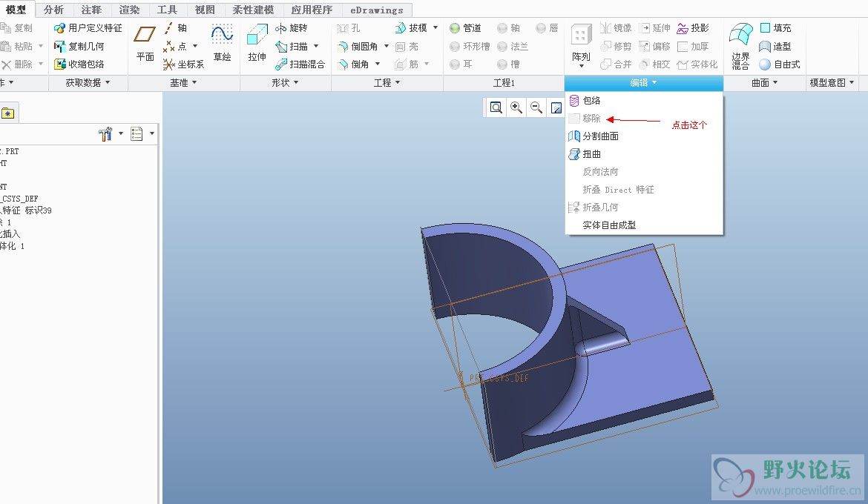This screenshot has height=504, width=868.
Task: Click the 复制几何 tool
Action: tap(79, 47)
